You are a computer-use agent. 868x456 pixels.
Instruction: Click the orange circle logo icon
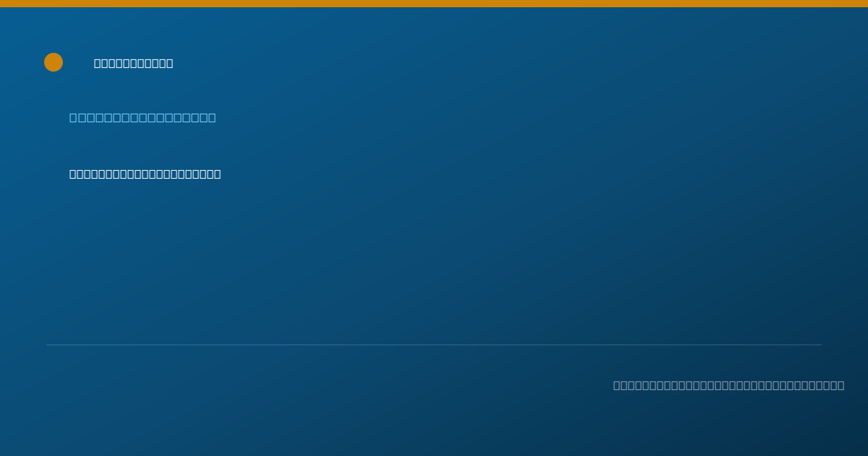(54, 62)
